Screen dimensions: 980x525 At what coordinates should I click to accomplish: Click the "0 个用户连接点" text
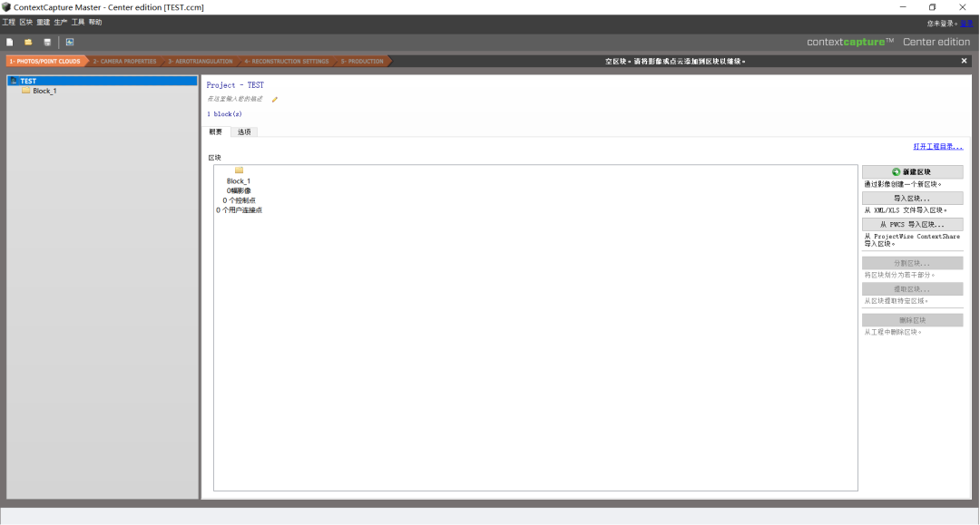pos(239,210)
